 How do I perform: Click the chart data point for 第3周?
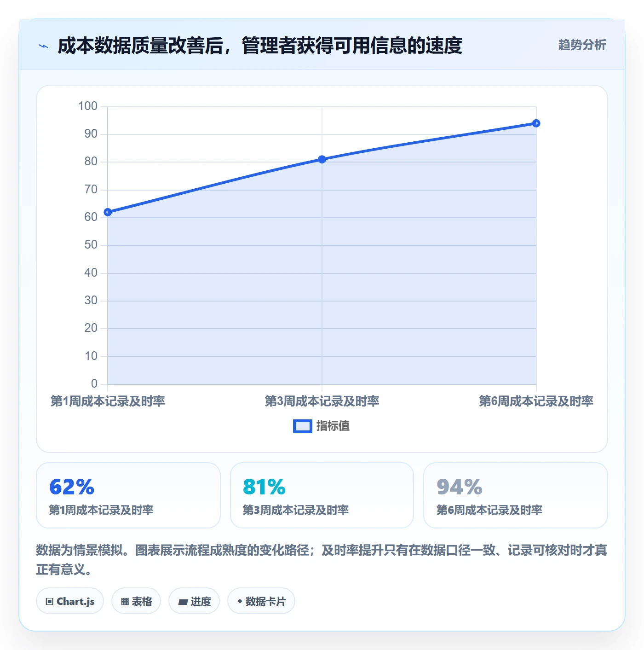322,159
